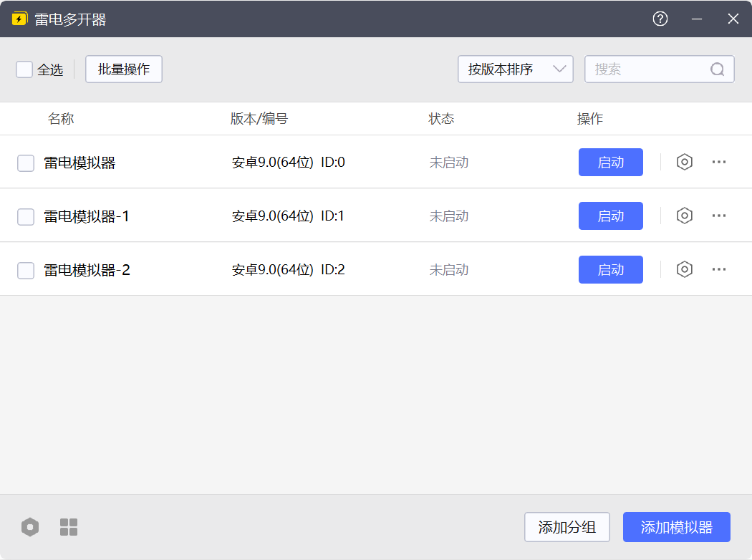Click the grid arrange windows icon

click(69, 527)
